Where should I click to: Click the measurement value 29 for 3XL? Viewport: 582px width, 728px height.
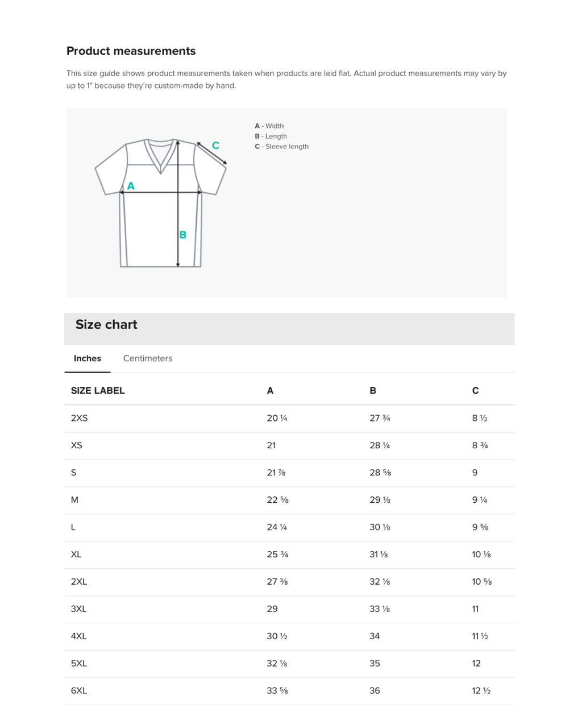click(272, 609)
